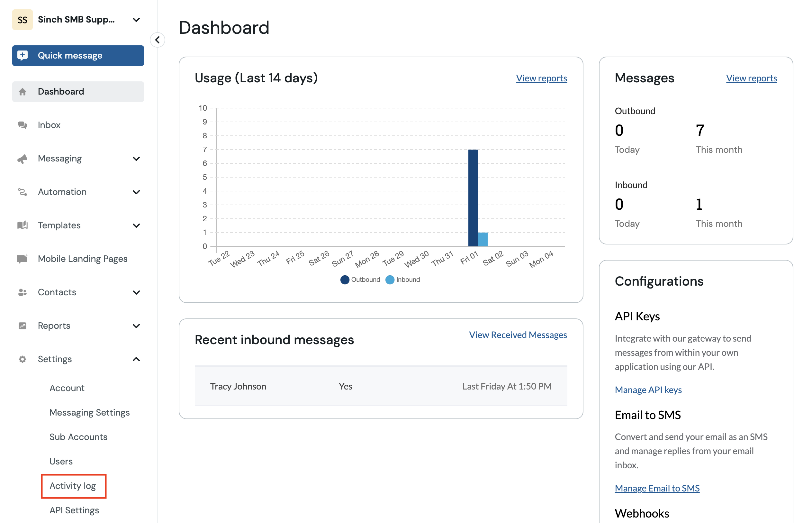Click the Fri 01 axis label
Screen dimensions: 812x523
click(x=469, y=258)
